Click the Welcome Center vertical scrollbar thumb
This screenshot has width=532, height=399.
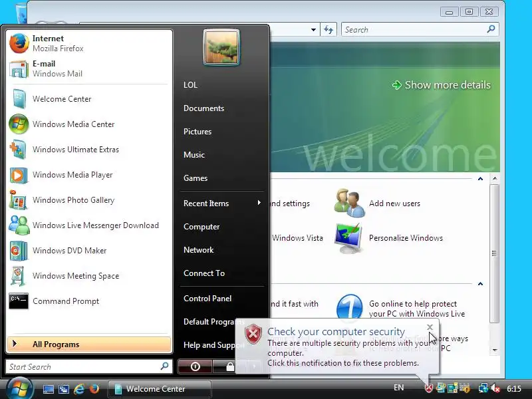click(x=495, y=253)
